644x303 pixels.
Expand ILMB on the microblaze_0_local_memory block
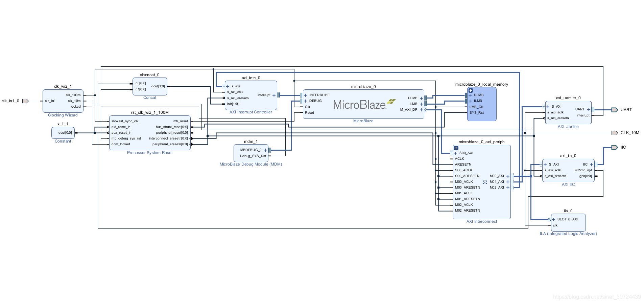[x=470, y=101]
